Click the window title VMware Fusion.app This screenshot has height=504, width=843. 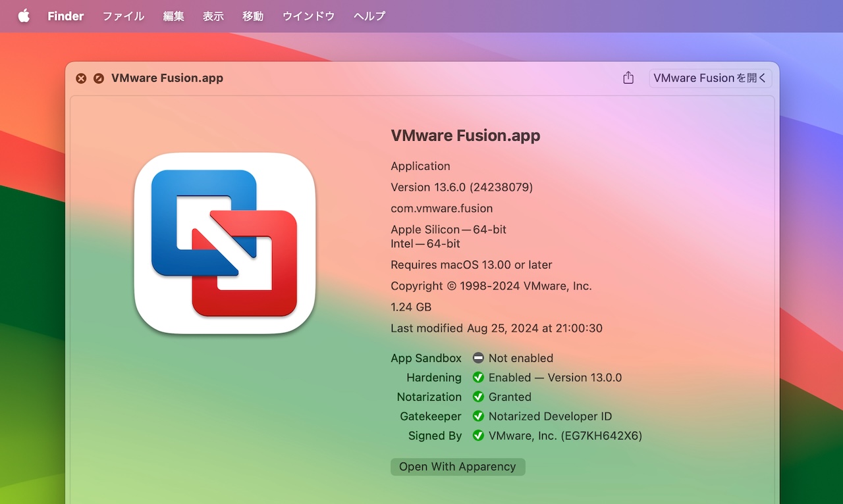(x=167, y=78)
